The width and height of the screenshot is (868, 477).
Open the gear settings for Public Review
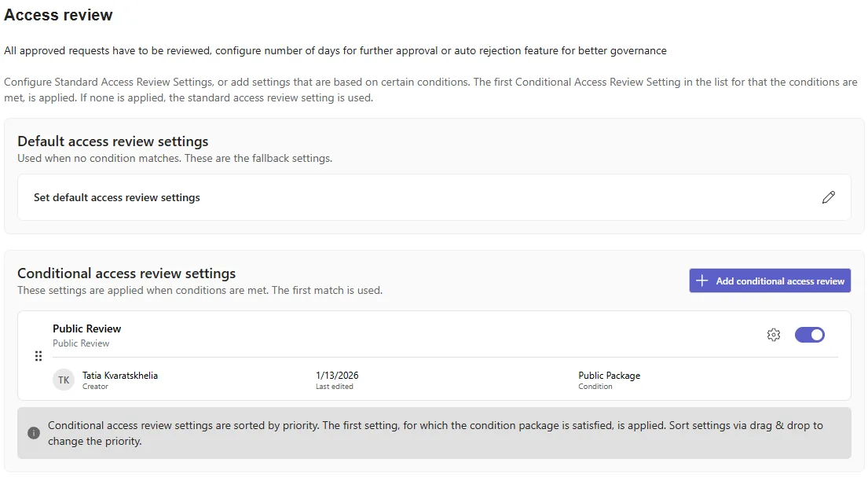click(x=773, y=335)
